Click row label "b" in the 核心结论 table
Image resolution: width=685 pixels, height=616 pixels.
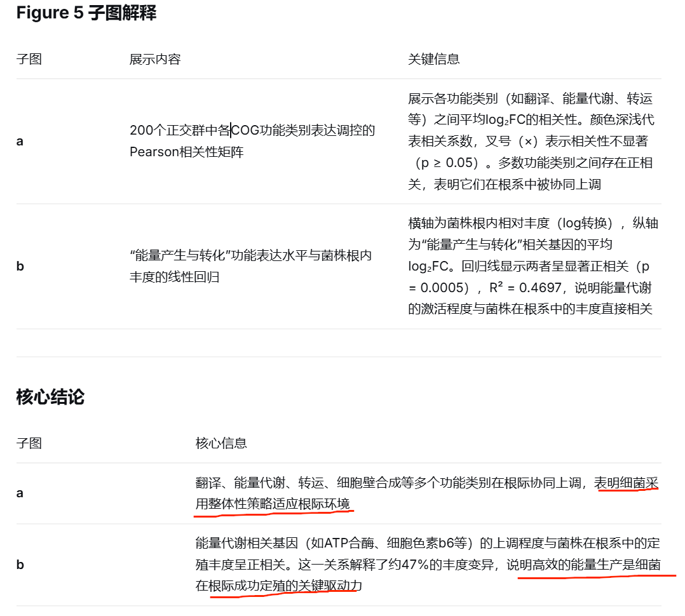click(20, 565)
